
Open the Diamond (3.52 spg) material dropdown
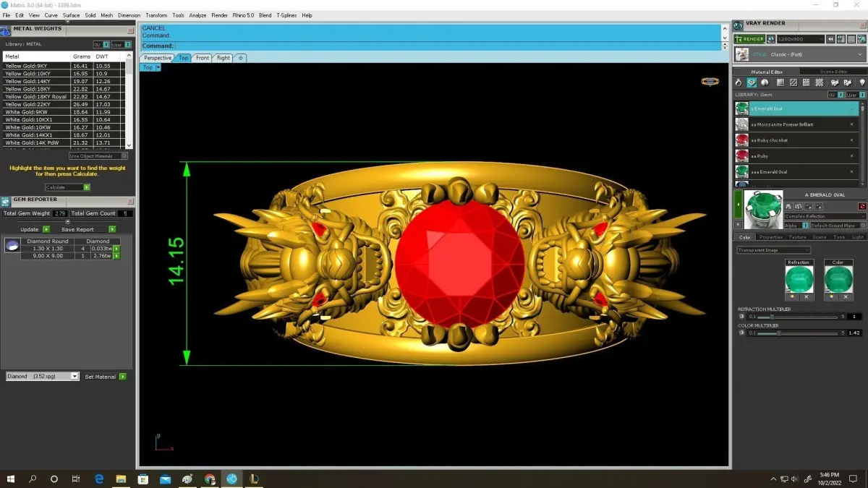[42, 377]
